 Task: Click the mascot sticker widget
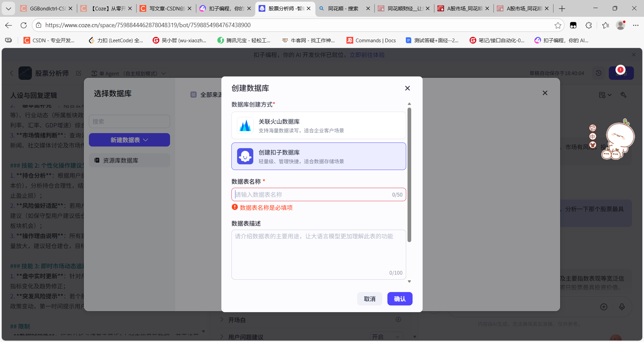618,140
